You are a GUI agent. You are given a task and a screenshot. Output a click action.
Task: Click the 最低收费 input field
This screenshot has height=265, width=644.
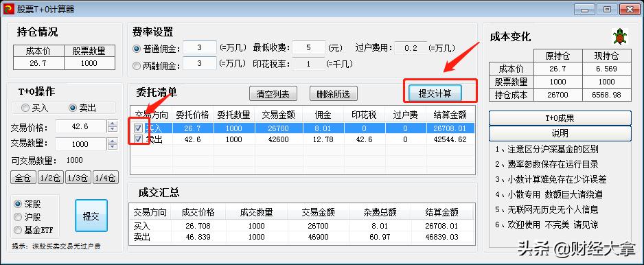[x=309, y=47]
